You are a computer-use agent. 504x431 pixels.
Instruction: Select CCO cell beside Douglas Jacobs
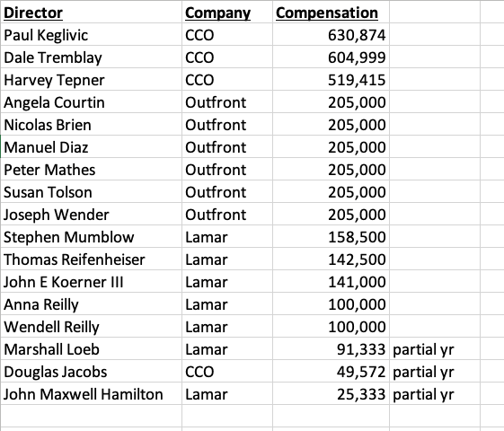click(227, 372)
